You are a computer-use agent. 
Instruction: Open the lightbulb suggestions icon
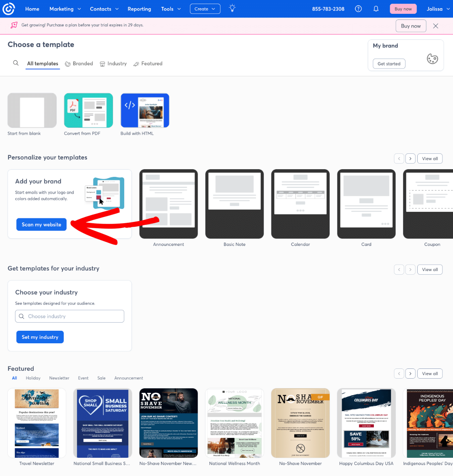pos(232,9)
